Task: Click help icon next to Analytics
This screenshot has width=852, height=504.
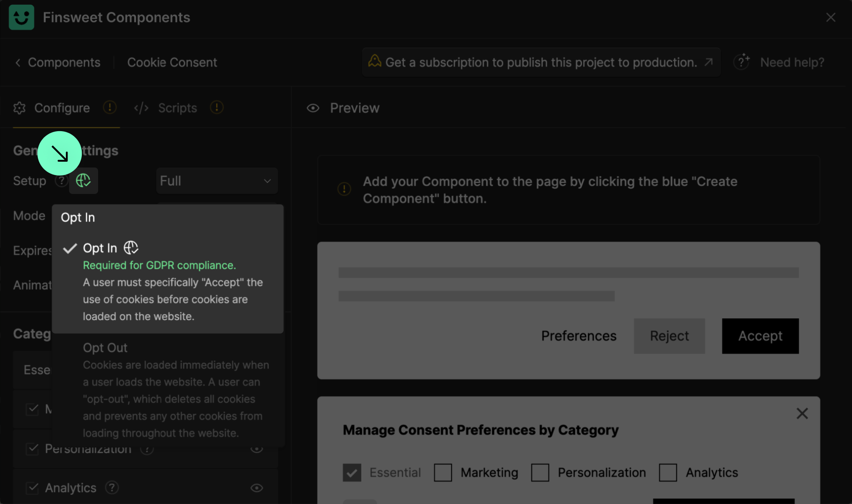Action: (112, 488)
